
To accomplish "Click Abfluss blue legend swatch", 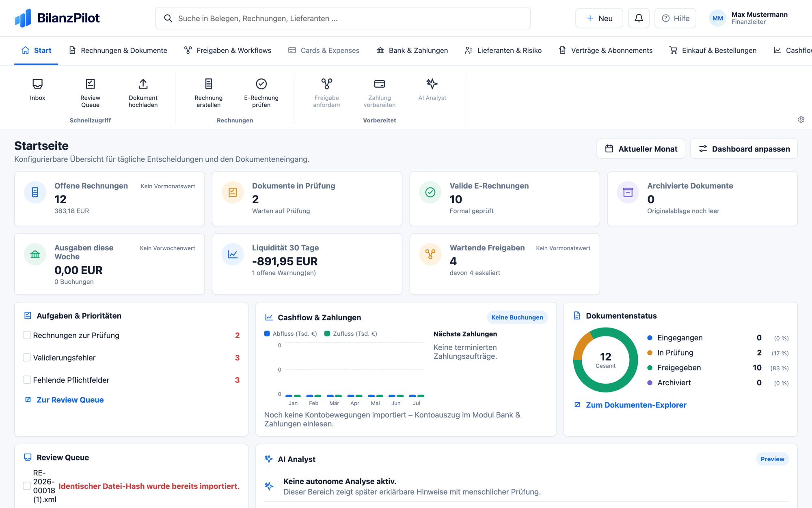I will tap(267, 334).
